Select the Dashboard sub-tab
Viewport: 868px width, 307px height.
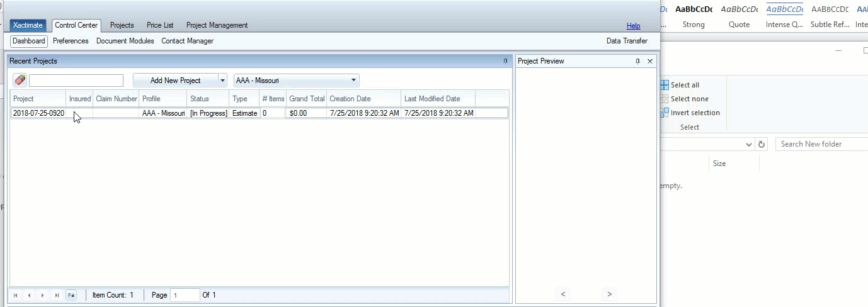coord(29,41)
